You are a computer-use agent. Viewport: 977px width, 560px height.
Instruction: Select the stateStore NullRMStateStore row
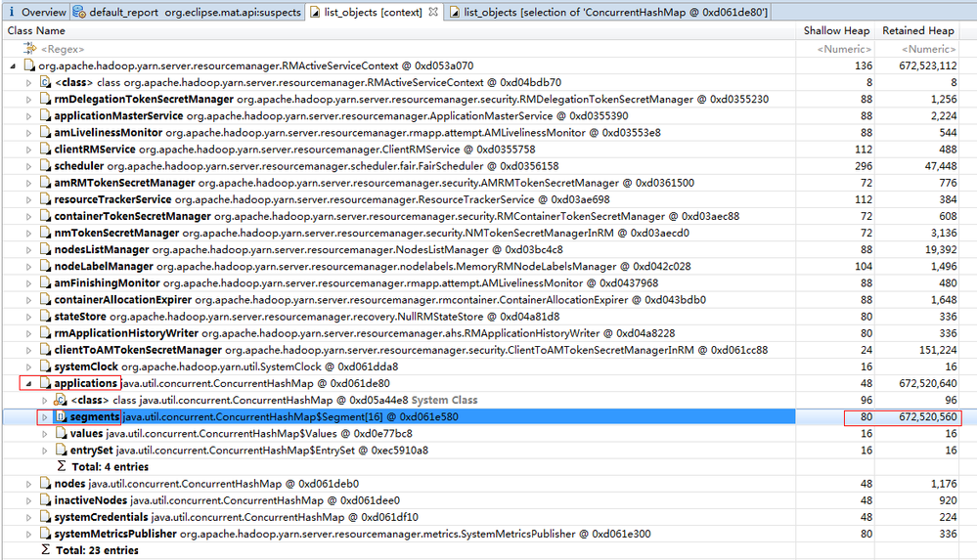click(x=307, y=317)
